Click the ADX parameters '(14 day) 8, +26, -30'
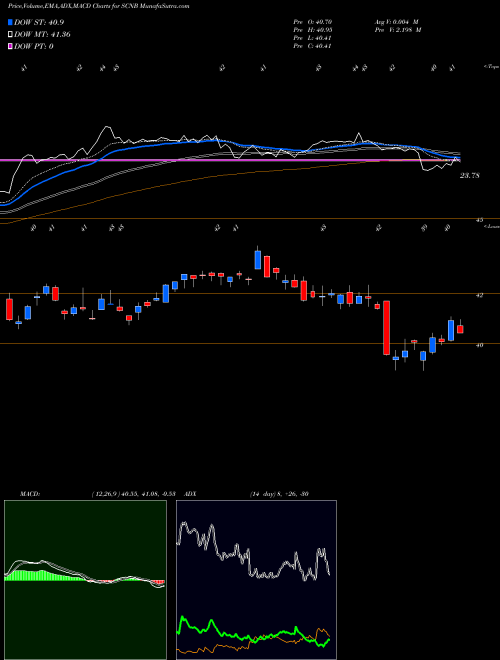Viewport: 500px width, 660px height. coord(278,494)
